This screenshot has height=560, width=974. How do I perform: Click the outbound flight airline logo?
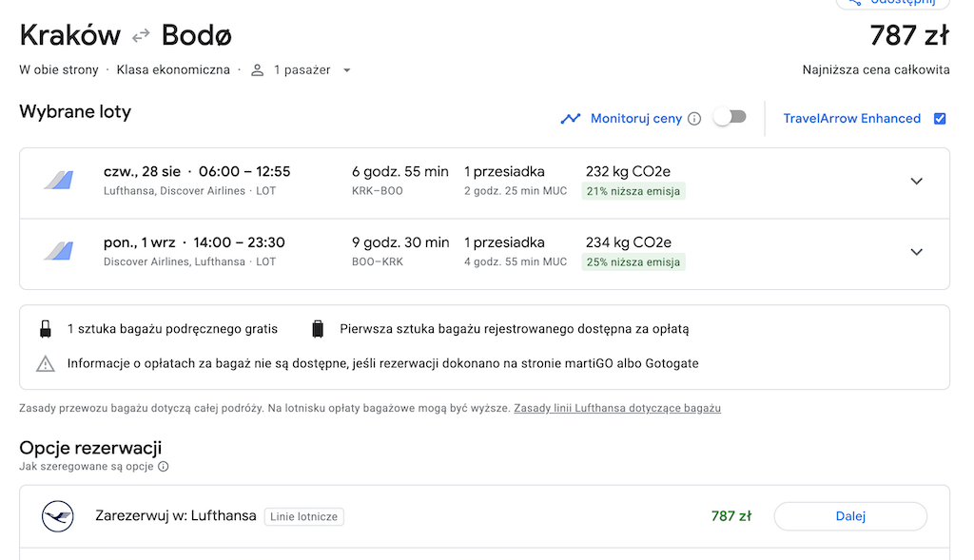[58, 181]
